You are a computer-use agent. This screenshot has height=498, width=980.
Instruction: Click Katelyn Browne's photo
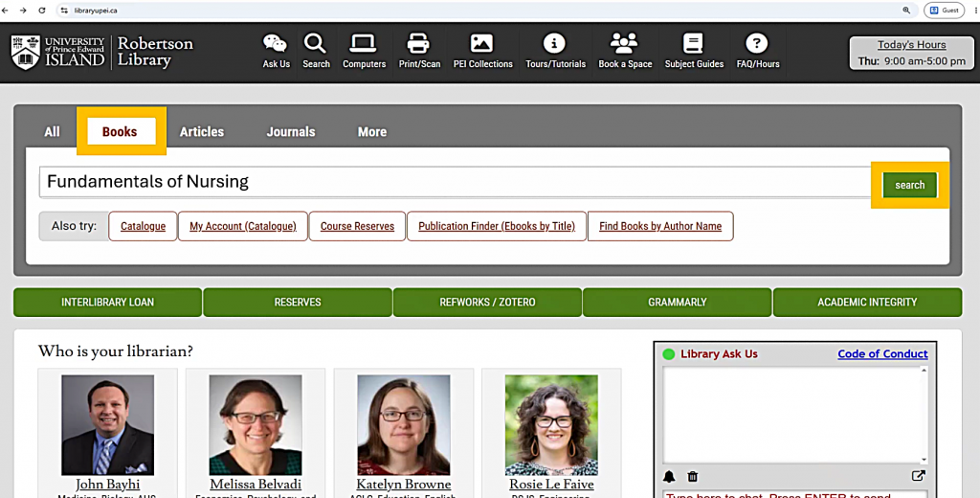coord(404,425)
